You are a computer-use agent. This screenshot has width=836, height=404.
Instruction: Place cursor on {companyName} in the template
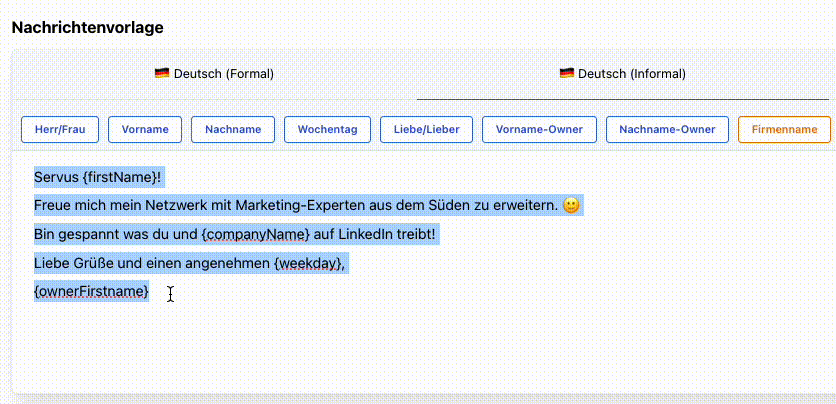coord(254,234)
